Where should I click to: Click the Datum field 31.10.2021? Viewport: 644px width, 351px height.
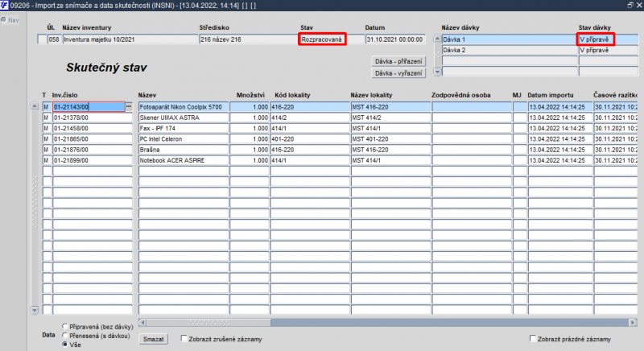click(394, 39)
